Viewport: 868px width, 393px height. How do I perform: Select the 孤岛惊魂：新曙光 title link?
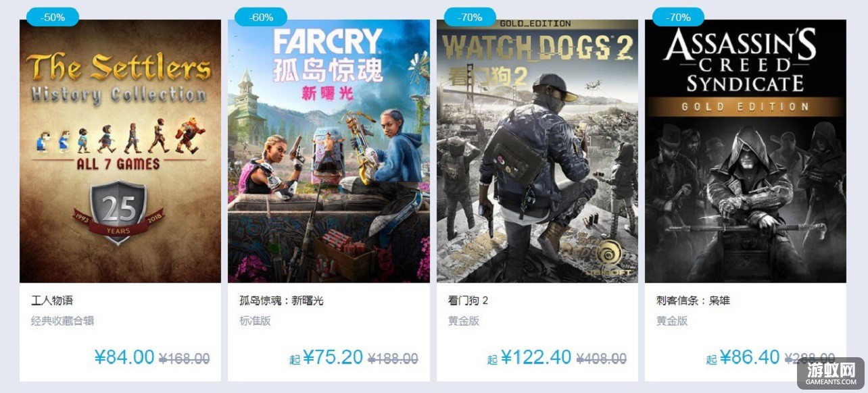coord(282,300)
